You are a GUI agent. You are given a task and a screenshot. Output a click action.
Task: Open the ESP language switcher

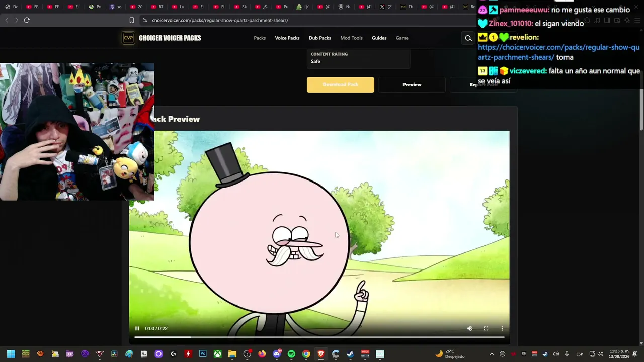(580, 354)
